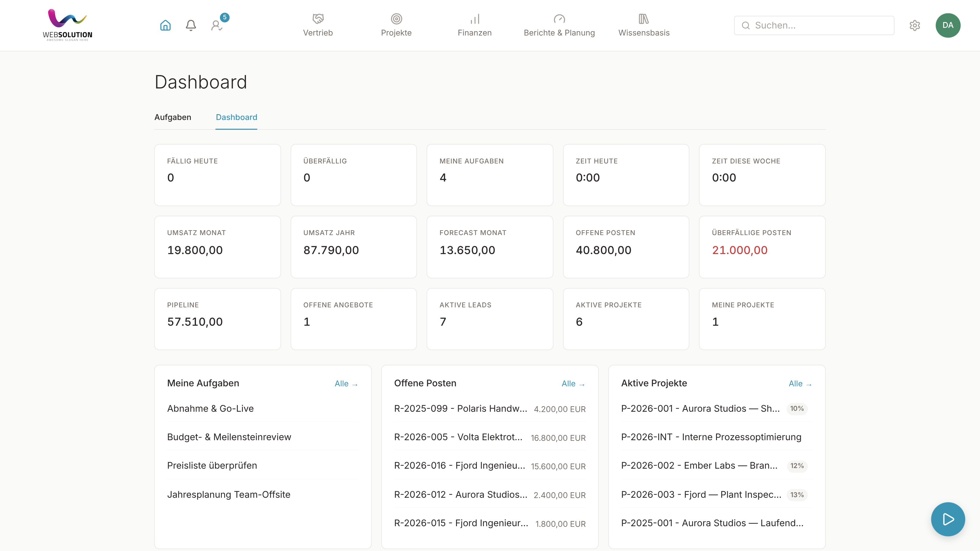Show all in Aktive Projekte panel
This screenshot has width=980, height=551.
click(801, 384)
